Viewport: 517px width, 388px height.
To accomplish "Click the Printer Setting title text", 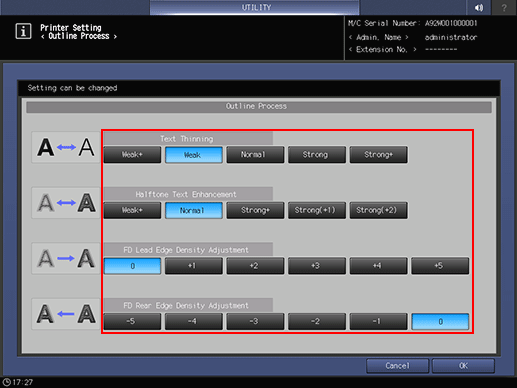I will point(71,28).
